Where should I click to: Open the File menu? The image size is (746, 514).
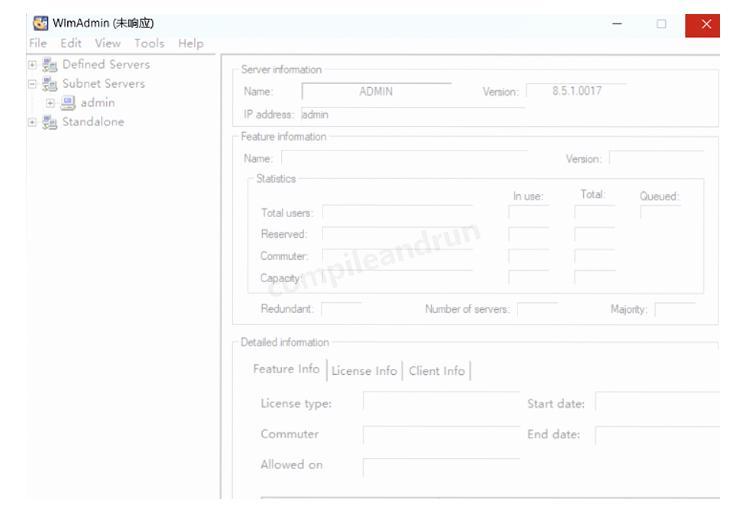click(x=38, y=43)
